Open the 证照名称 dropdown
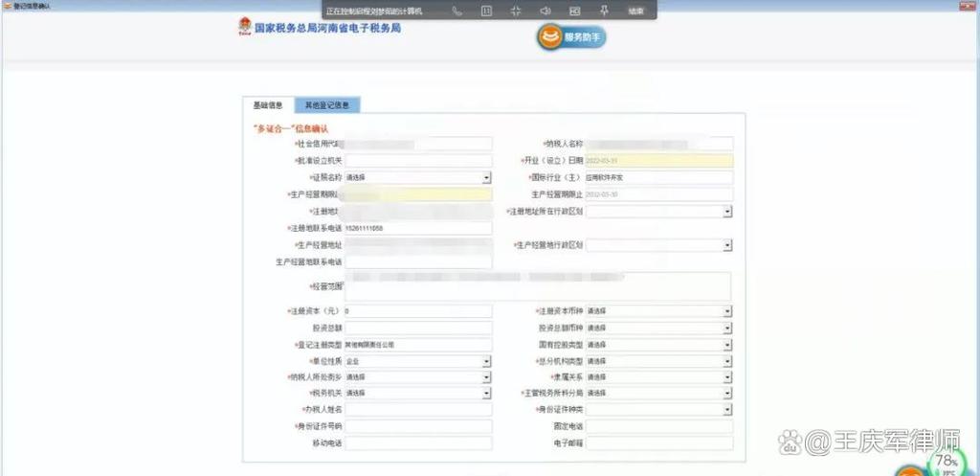The width and height of the screenshot is (980, 476). tap(418, 177)
